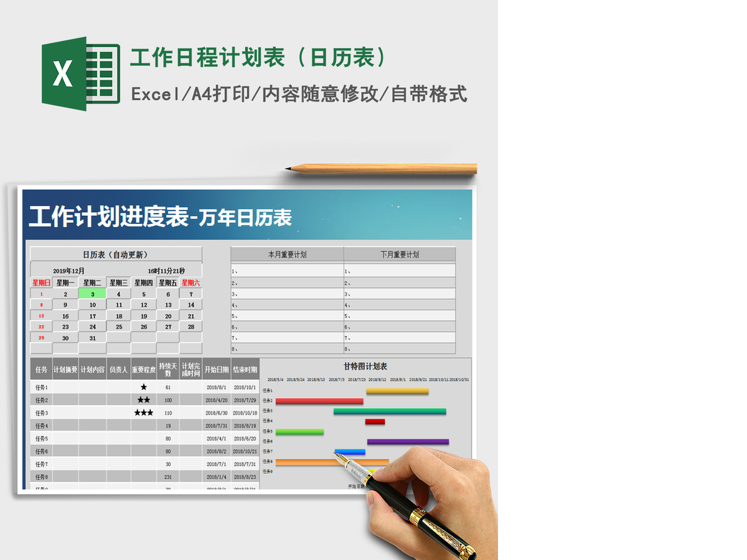Screen dimensions: 747x560
Task: Click the 本月重要计划 header
Action: coord(287,254)
